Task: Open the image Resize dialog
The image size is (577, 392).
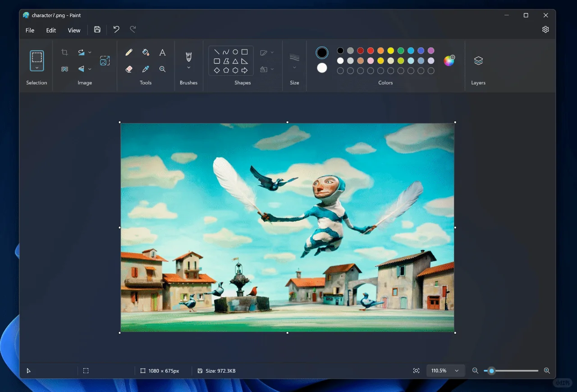Action: 105,60
